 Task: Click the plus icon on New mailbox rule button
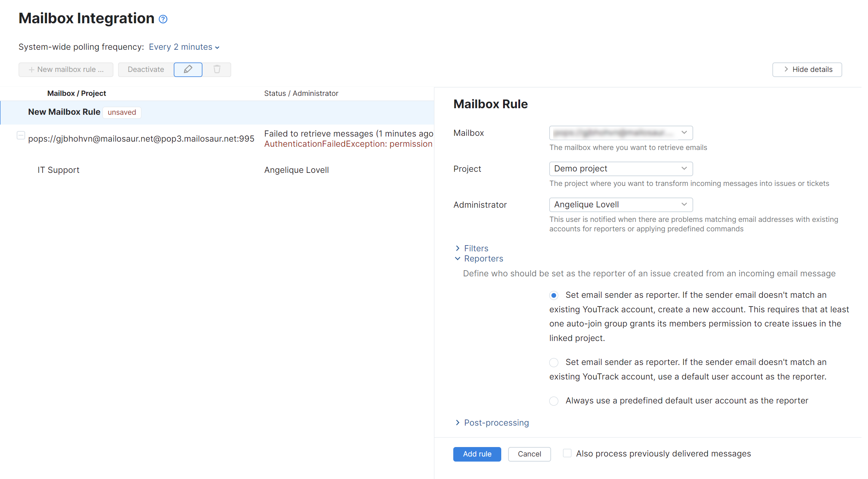(32, 69)
